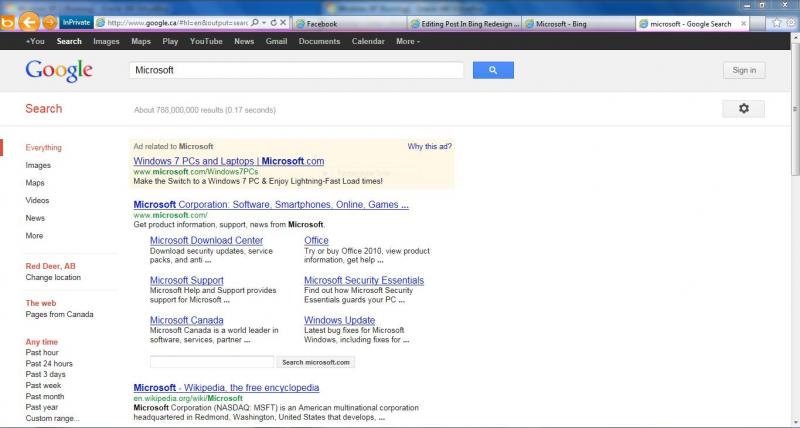Viewport: 800px width, 428px height.
Task: Click Why this ad? link
Action: [x=429, y=146]
